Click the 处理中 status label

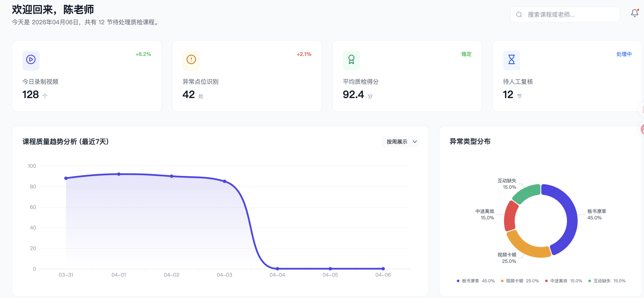tap(624, 54)
